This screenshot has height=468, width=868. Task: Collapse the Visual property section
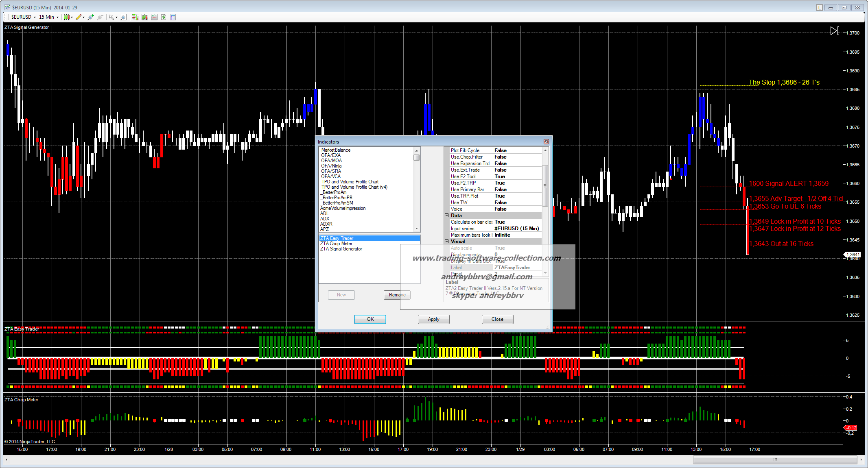pyautogui.click(x=446, y=242)
